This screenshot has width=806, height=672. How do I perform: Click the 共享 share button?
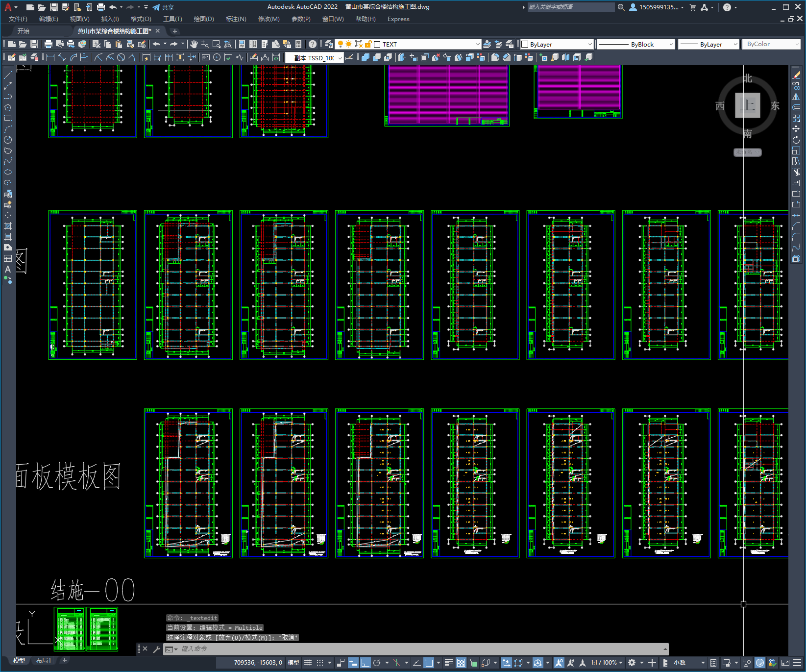[x=163, y=7]
